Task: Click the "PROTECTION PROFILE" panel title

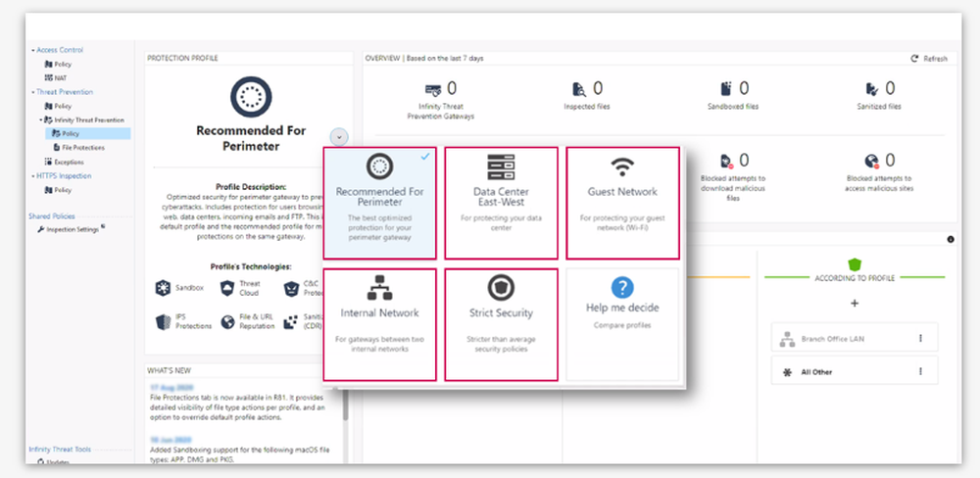Action: pos(182,58)
